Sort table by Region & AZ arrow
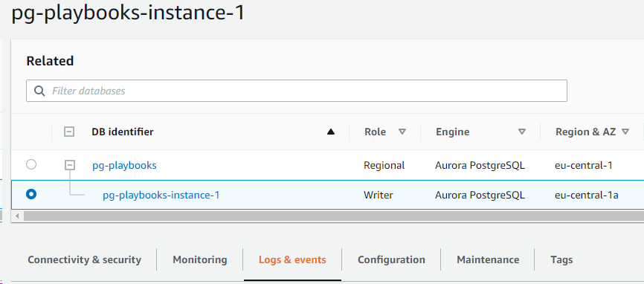This screenshot has height=284, width=644. click(x=625, y=132)
